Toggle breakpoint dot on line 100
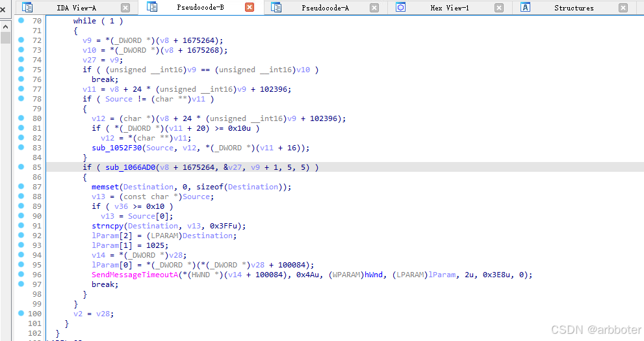The image size is (644, 341). click(x=21, y=313)
